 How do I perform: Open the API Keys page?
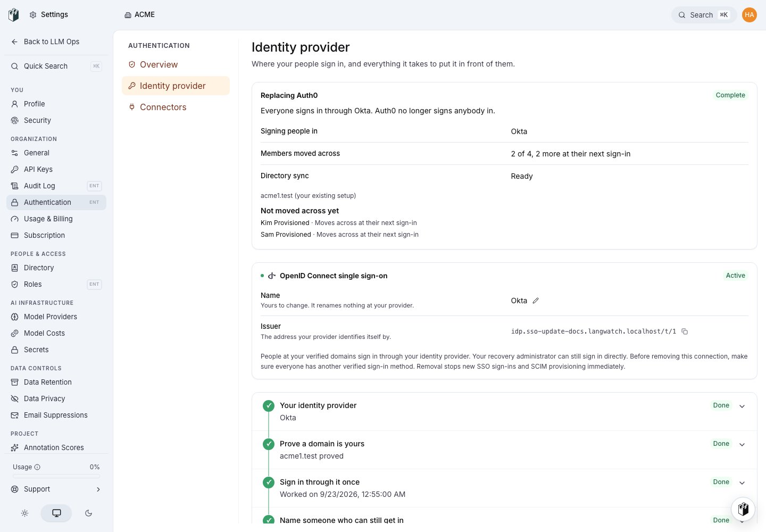pyautogui.click(x=56, y=169)
